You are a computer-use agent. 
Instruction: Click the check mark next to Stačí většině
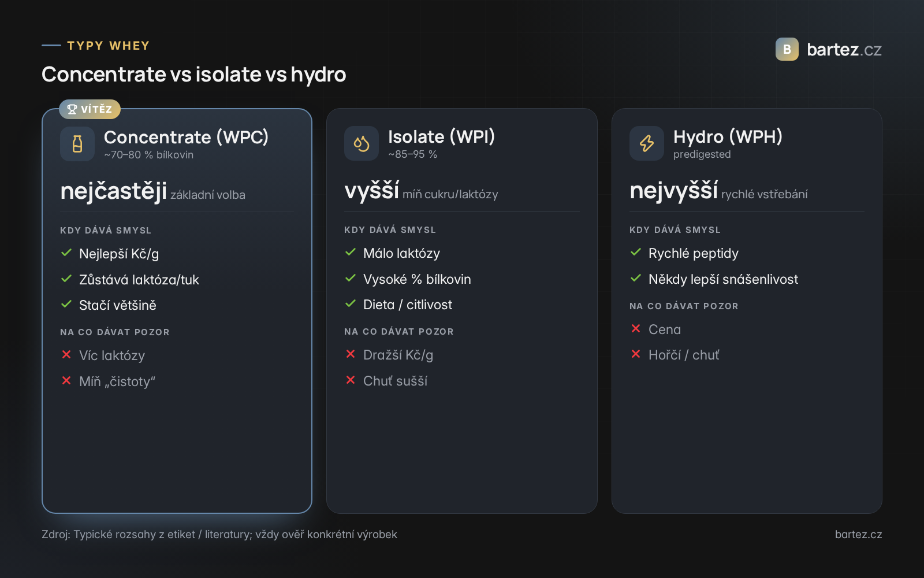tap(66, 304)
